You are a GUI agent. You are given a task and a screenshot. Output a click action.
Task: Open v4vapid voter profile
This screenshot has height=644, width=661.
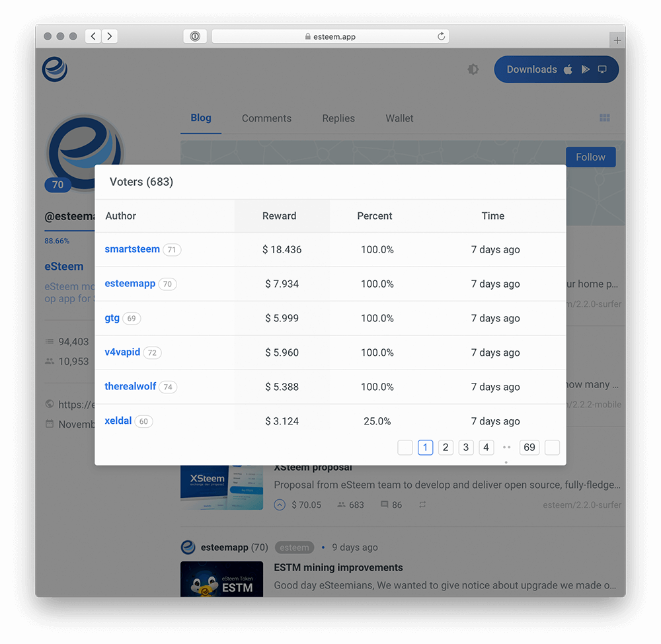122,352
